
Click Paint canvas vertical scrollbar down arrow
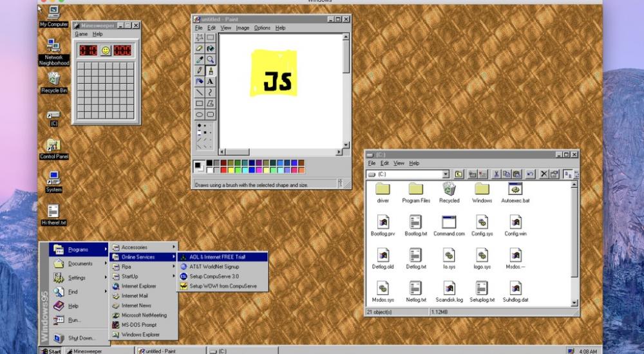click(346, 145)
